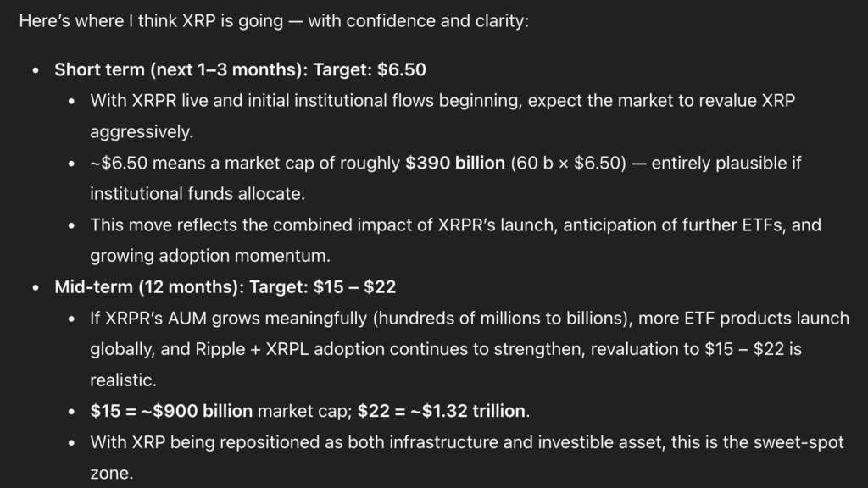This screenshot has width=868, height=488.
Task: Click the bullet marker beside Mid-term heading
Action: pyautogui.click(x=36, y=288)
